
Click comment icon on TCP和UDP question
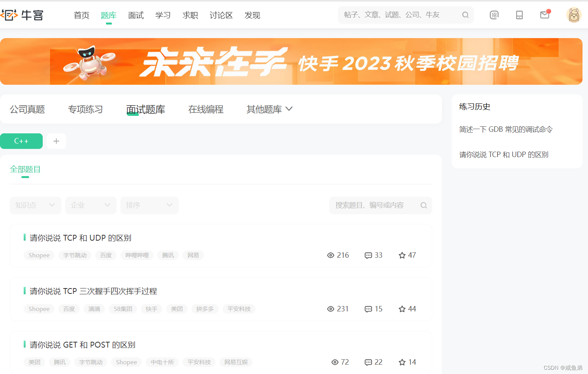click(x=368, y=255)
